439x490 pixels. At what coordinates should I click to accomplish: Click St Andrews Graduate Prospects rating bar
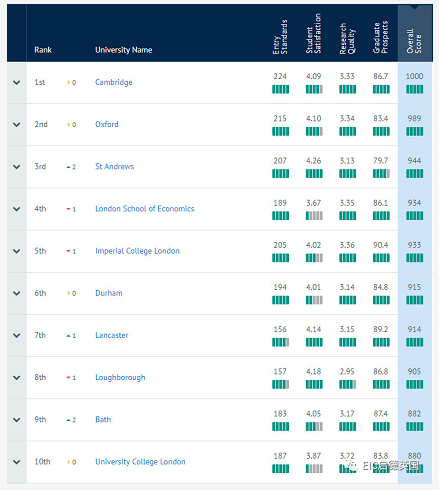point(381,174)
